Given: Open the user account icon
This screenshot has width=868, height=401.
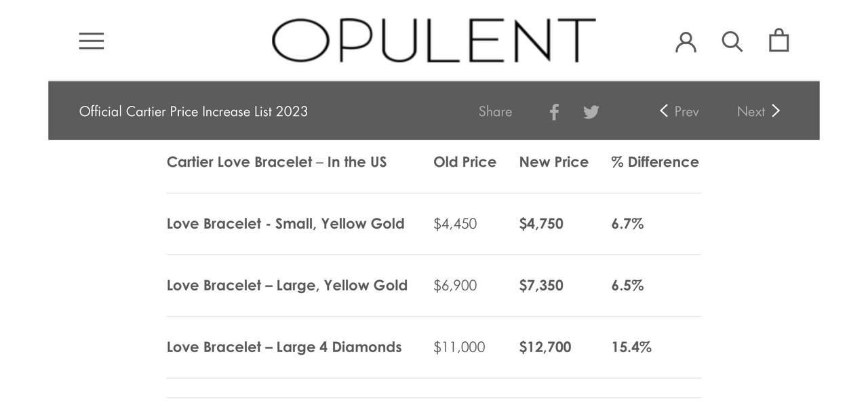Looking at the screenshot, I should point(686,41).
